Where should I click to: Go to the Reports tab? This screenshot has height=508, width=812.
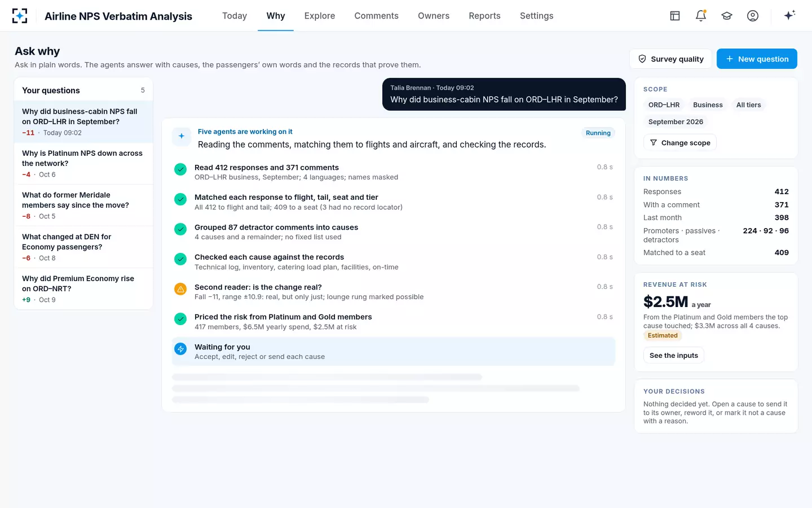(484, 16)
